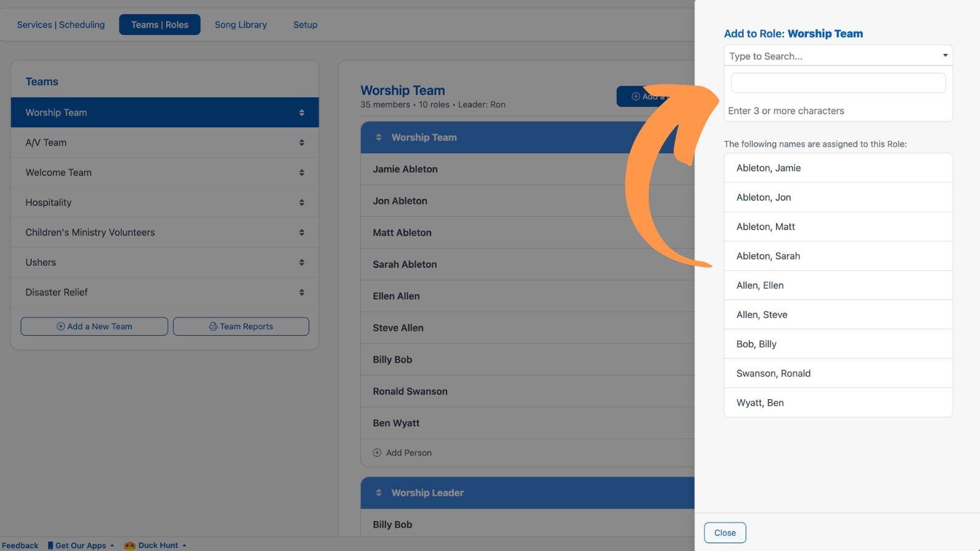Click the plus icon in Add a New Team

click(x=61, y=326)
